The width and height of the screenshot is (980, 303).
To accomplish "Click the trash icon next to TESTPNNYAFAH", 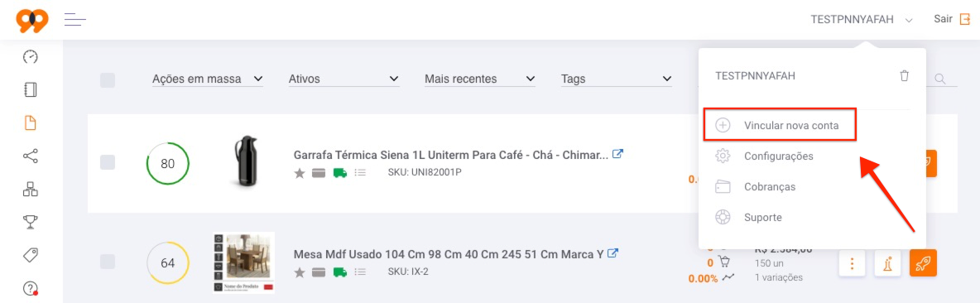I will (904, 75).
